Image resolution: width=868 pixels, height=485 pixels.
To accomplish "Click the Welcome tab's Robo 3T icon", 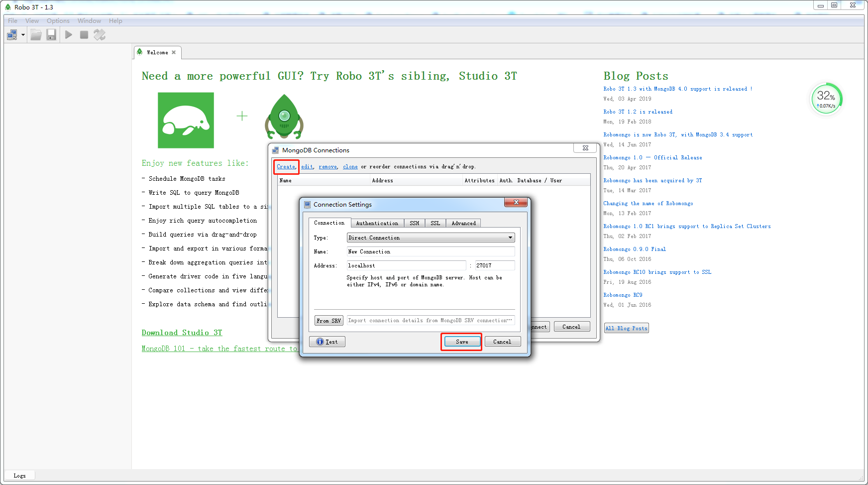I will click(x=140, y=52).
